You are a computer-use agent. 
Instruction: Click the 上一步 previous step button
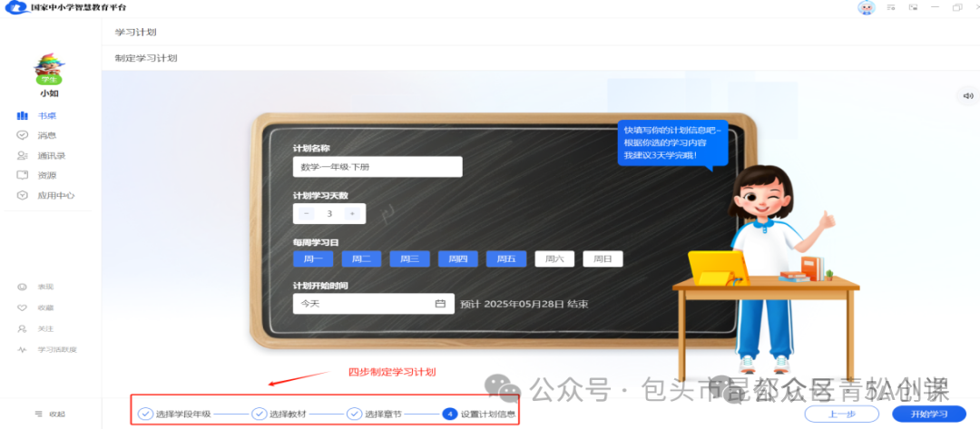(841, 414)
